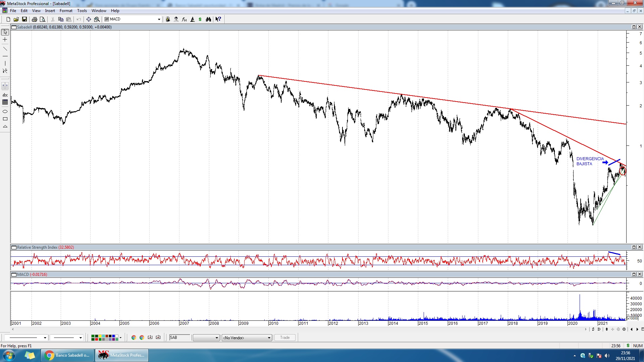
Task: Click the green dollar sign toolbar icon
Action: point(200,19)
